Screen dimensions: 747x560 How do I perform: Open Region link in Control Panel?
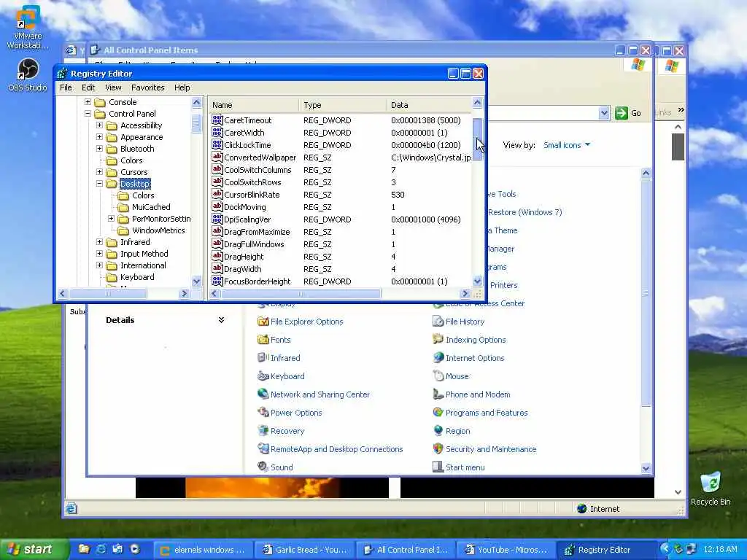tap(452, 431)
